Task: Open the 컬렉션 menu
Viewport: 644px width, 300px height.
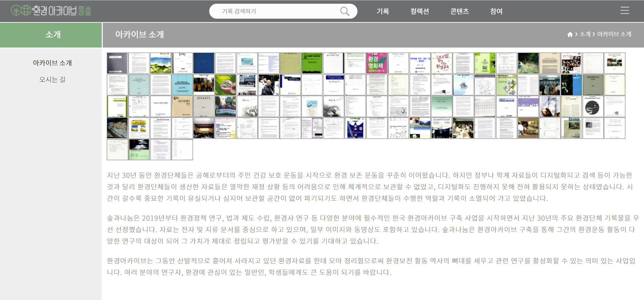Action: (x=419, y=11)
